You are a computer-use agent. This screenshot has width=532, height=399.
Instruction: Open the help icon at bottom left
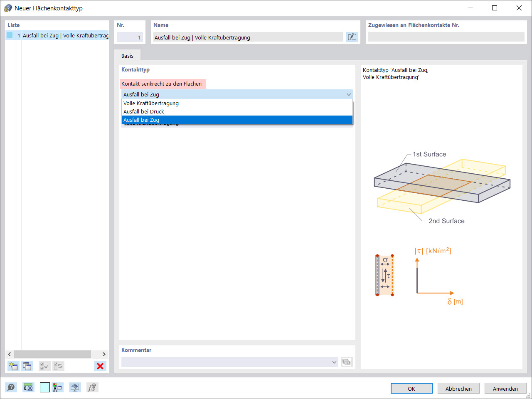[x=11, y=387]
